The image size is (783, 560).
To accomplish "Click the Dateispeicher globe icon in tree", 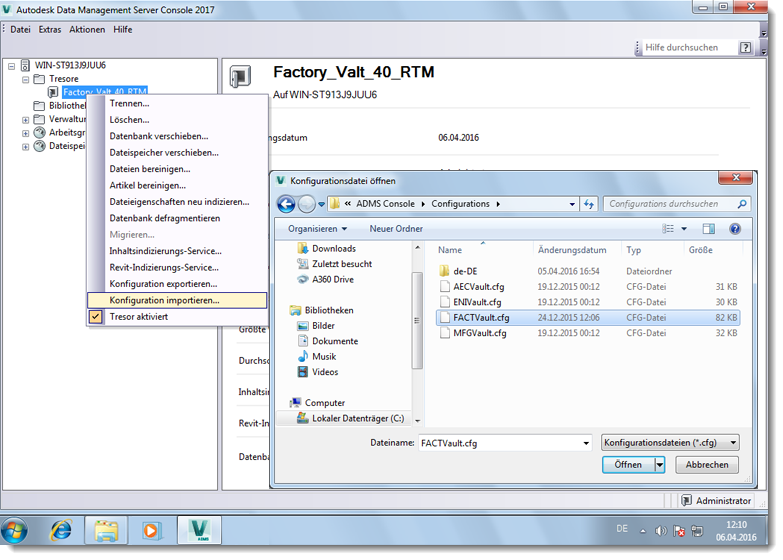I will pos(39,146).
